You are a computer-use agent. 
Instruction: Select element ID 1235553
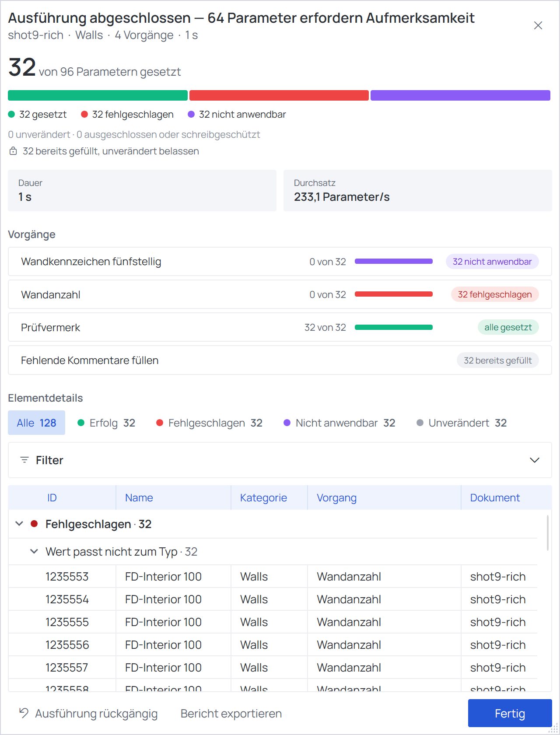67,577
